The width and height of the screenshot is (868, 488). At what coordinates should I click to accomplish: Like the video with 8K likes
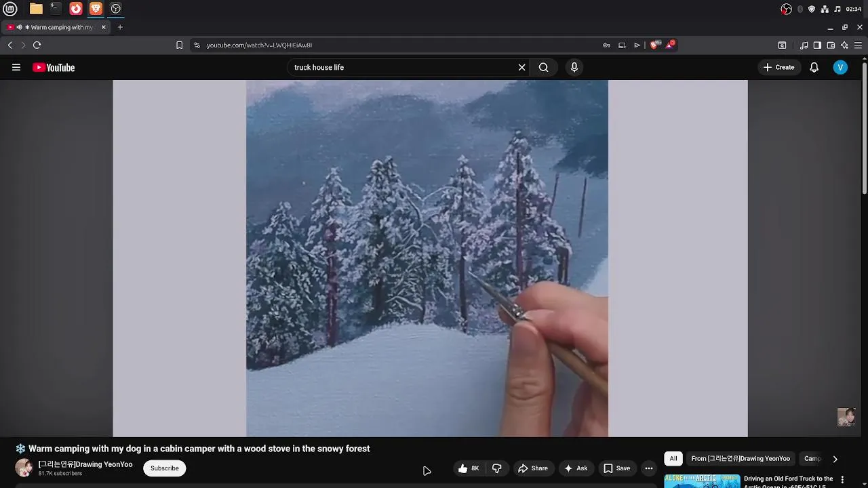coord(469,468)
